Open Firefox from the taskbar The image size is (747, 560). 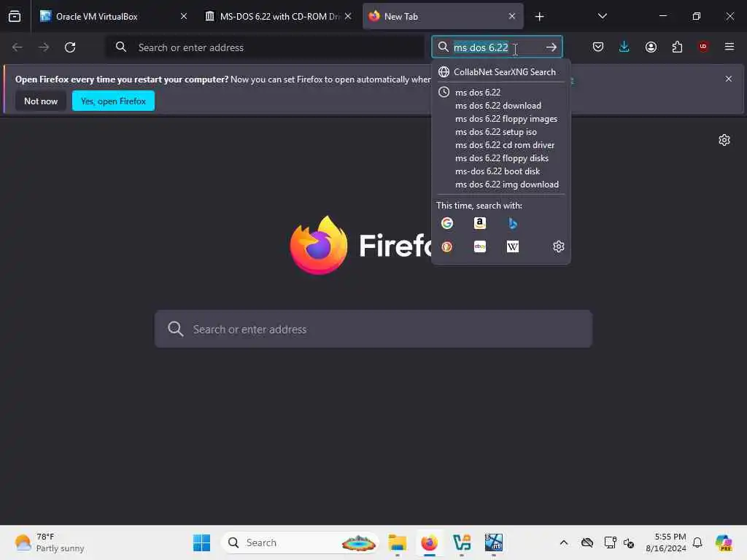[429, 542]
